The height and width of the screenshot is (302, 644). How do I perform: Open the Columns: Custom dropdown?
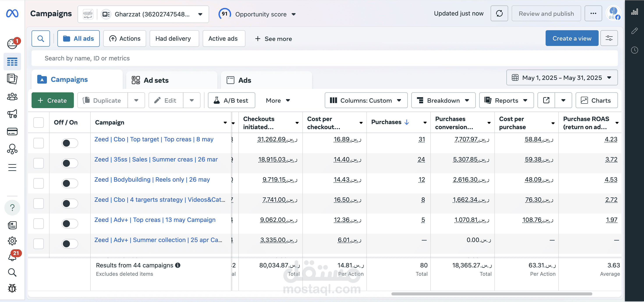click(366, 100)
